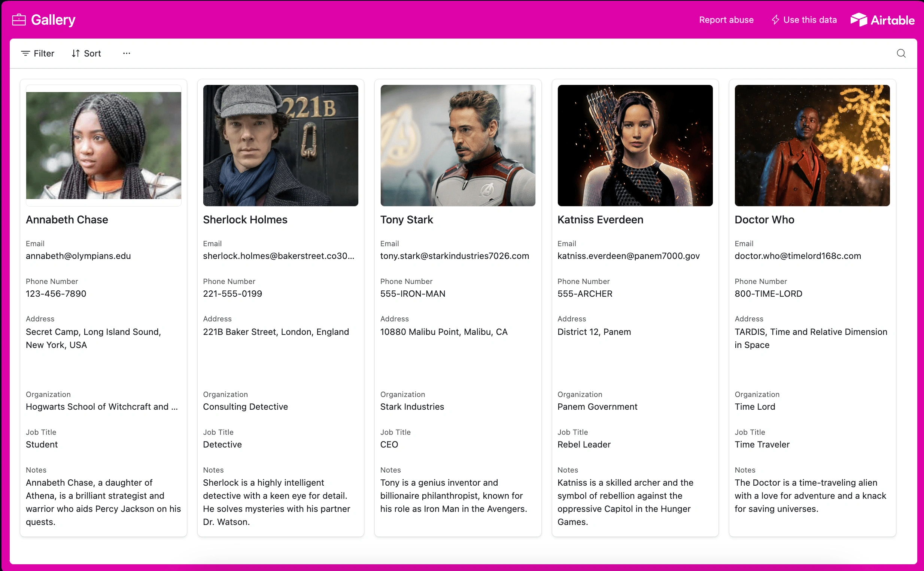Select the Tony Stark card name
This screenshot has height=571, width=924.
[x=407, y=219]
